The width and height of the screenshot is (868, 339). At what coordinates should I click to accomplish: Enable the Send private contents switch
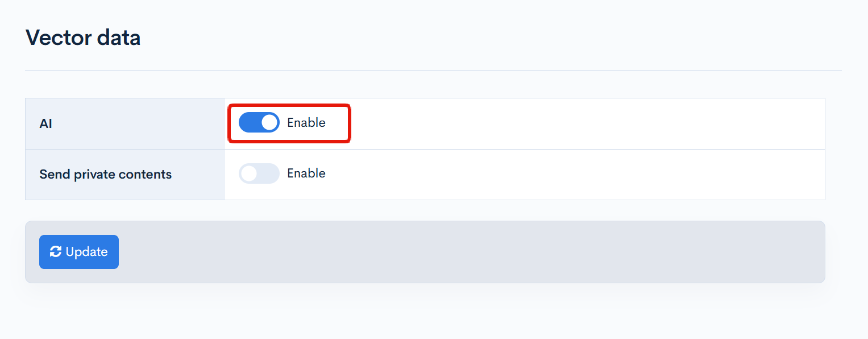pyautogui.click(x=259, y=173)
